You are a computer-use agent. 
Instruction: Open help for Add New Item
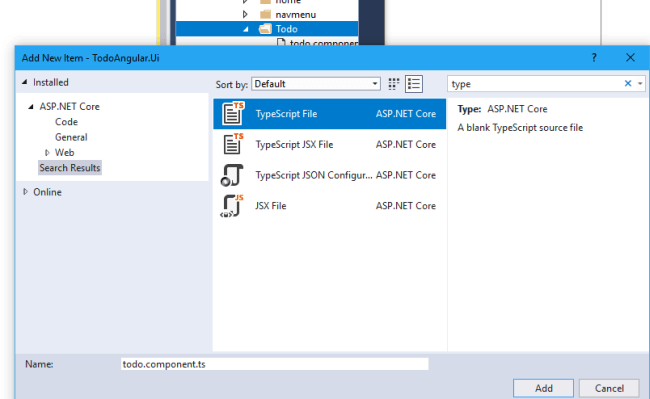click(594, 58)
